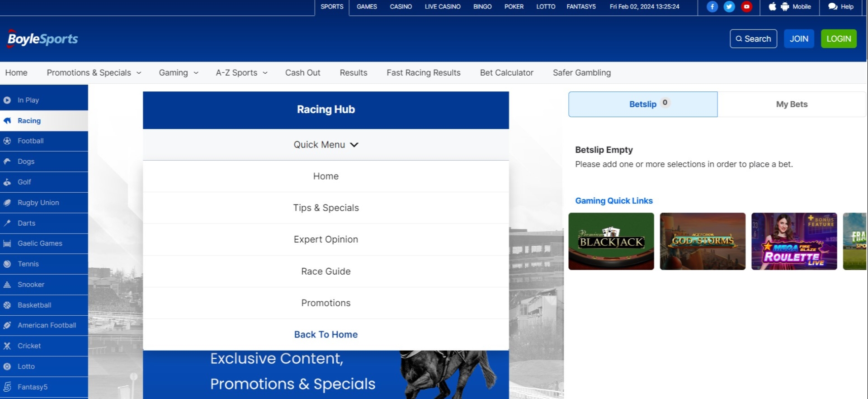Click the Tennis ball icon in sidebar
Screen dimensions: 868x399
(x=7, y=264)
